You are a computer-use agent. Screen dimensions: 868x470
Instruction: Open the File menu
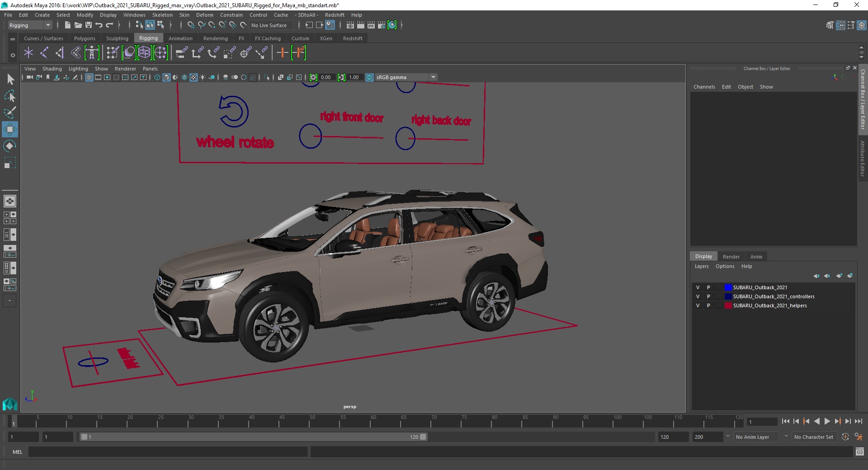click(x=8, y=15)
